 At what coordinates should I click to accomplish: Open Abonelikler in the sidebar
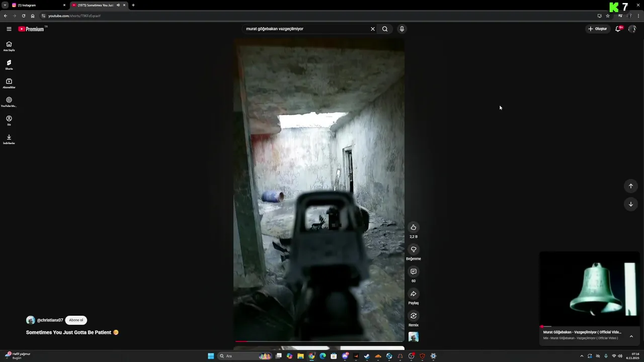point(9,83)
